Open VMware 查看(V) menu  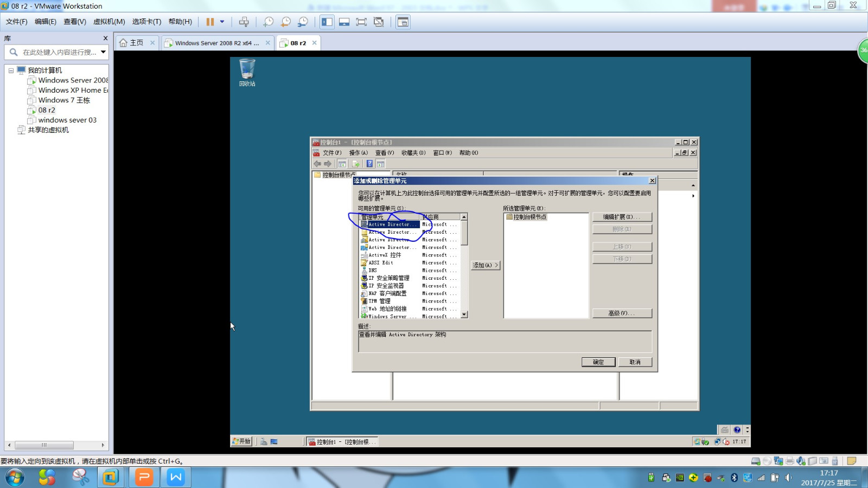75,22
